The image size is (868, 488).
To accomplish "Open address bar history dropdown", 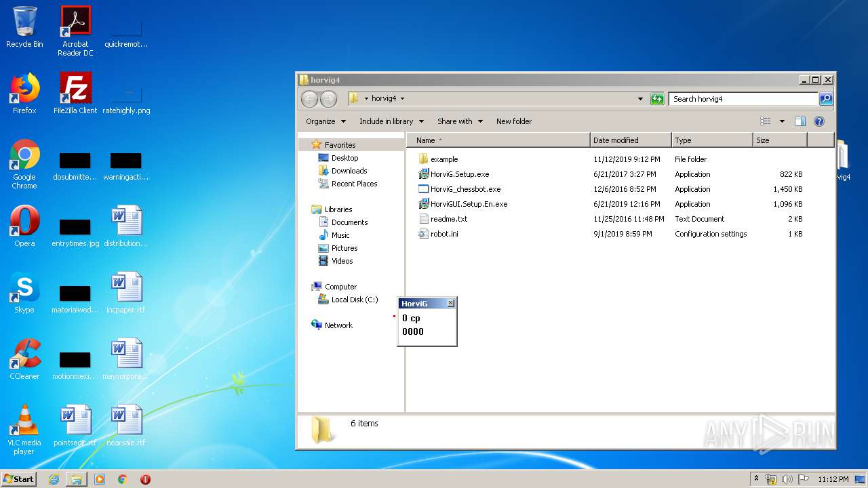I will point(640,99).
